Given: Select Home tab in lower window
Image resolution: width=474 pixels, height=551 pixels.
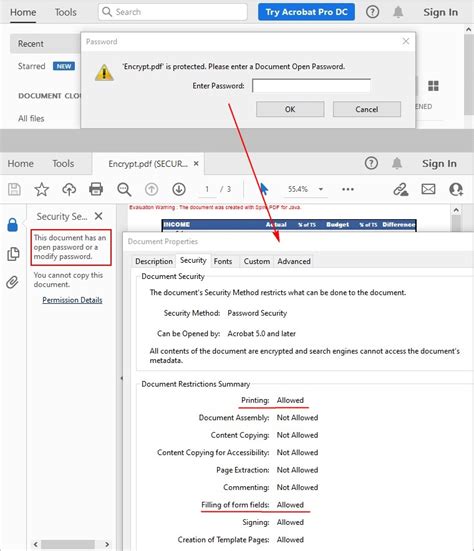Looking at the screenshot, I should (21, 164).
